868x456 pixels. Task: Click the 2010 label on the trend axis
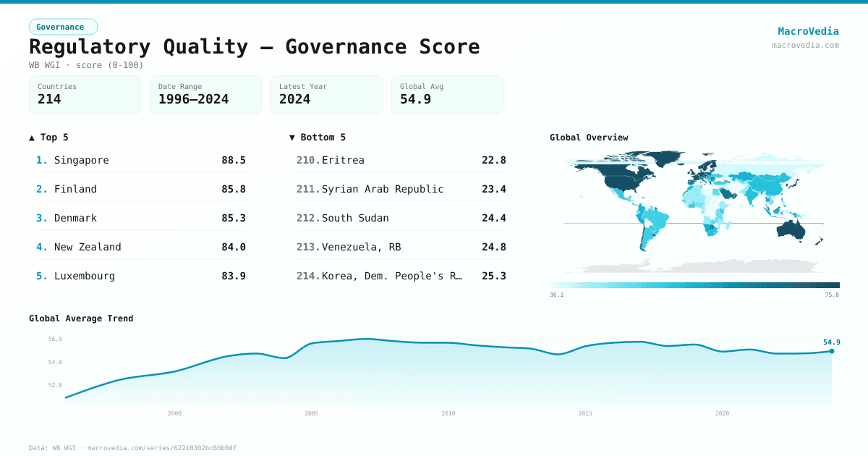pos(448,413)
